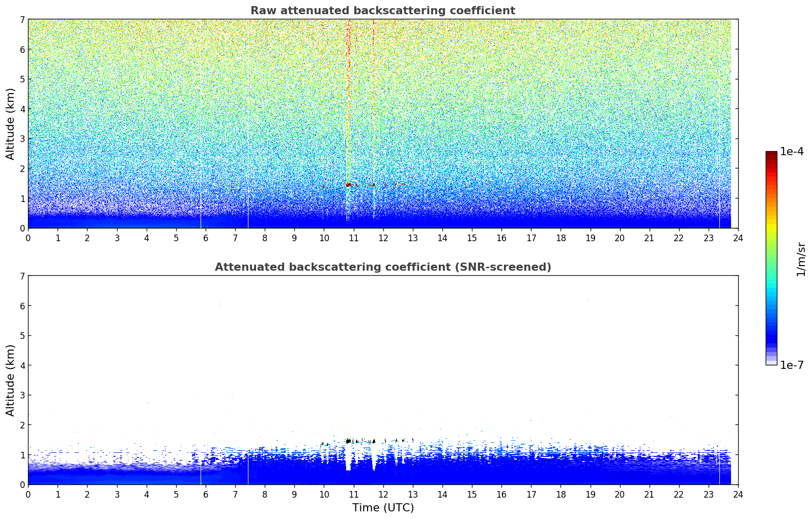Click the "24" time tick under the bottom plot
This screenshot has height=519, width=812.
click(738, 494)
